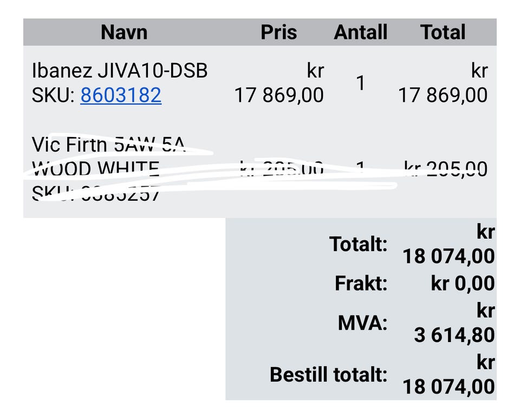Click the Totalt label
Screen dimensions: 520x420
358,244
